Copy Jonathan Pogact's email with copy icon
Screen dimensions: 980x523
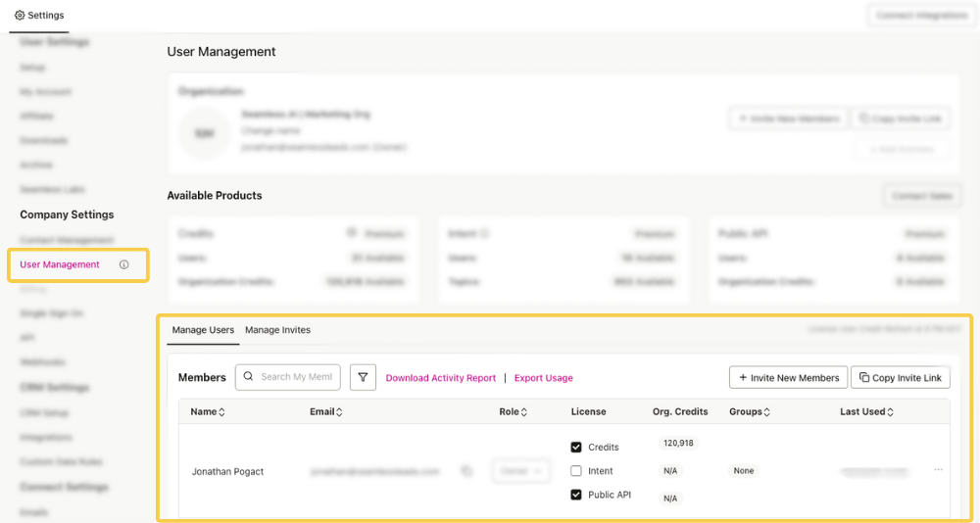pos(466,471)
